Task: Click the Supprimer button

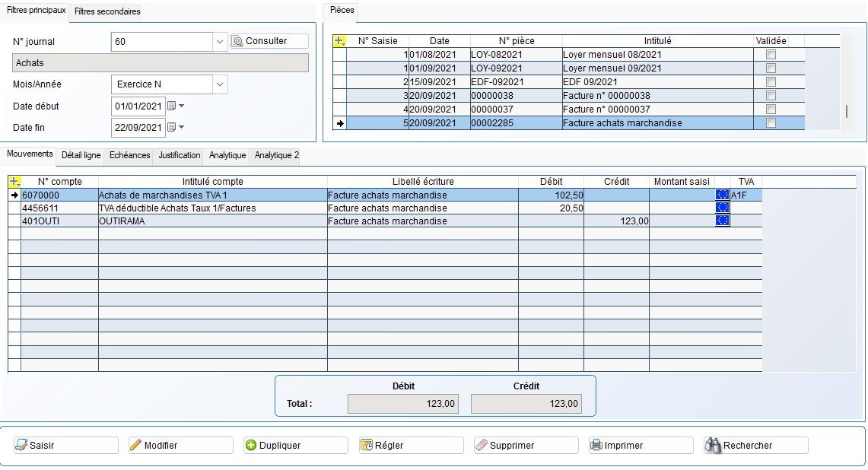Action: point(526,445)
